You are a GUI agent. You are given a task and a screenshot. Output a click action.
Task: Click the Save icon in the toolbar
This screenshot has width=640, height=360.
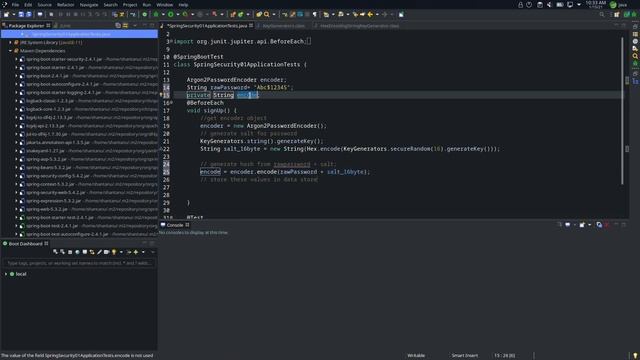(21, 14)
